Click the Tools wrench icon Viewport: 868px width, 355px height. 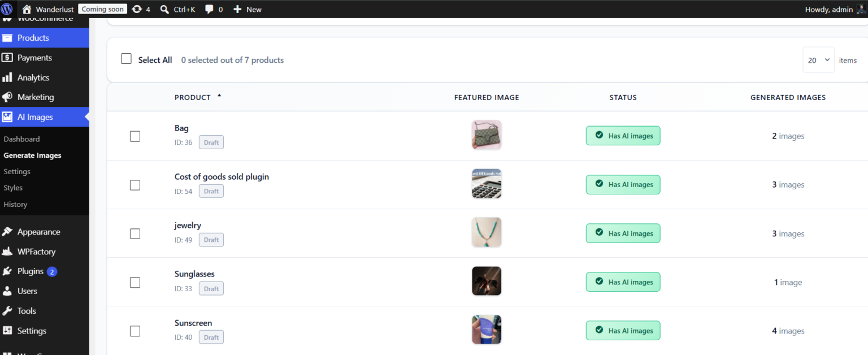click(7, 311)
